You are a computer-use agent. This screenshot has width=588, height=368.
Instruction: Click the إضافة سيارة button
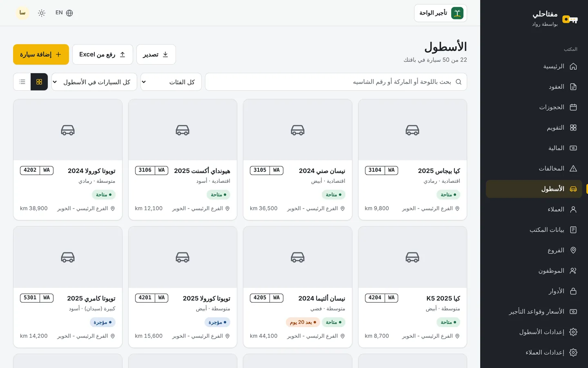(41, 54)
